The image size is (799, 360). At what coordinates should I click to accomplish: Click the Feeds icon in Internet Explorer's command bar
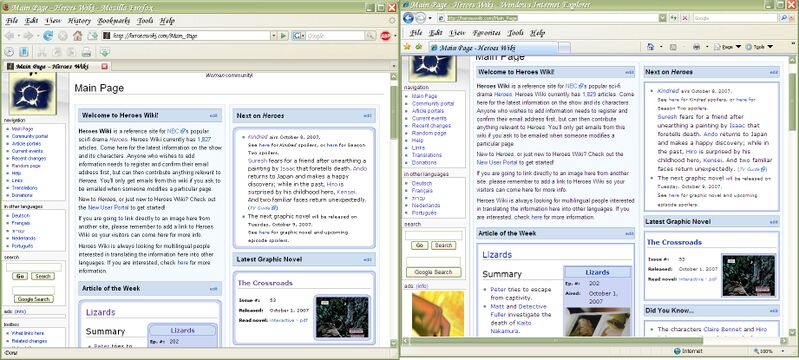click(673, 47)
